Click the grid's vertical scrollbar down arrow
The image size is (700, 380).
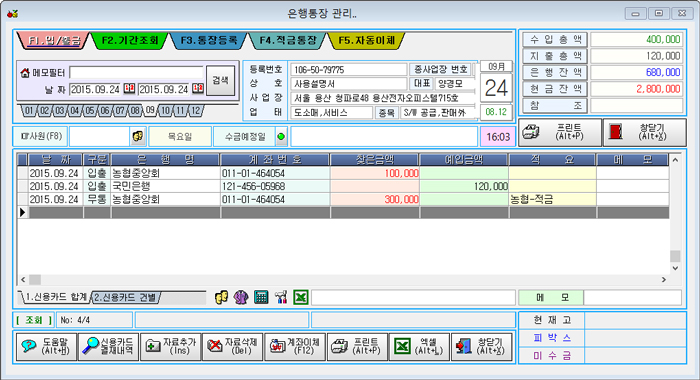(675, 268)
